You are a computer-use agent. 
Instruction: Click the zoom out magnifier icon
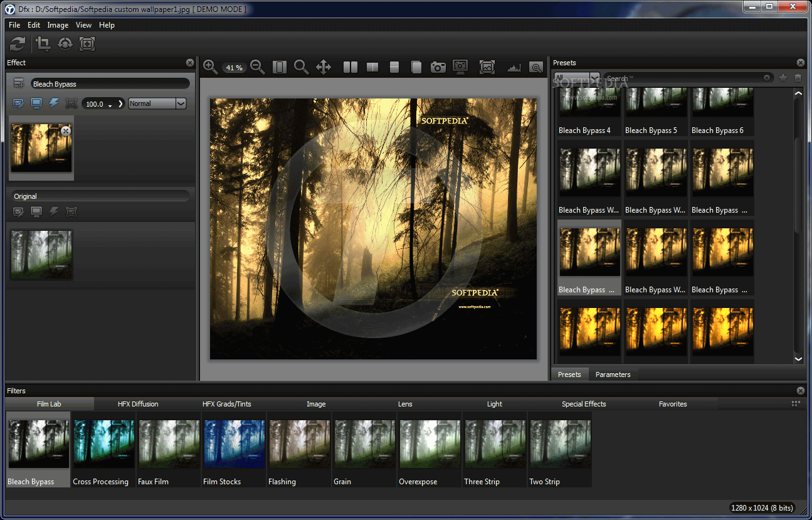click(x=257, y=66)
